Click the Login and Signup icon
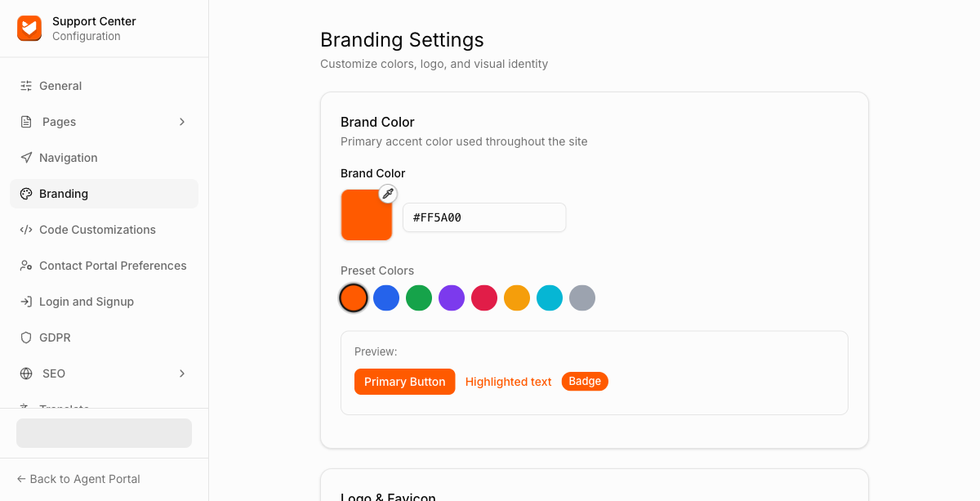980x501 pixels. coord(26,302)
